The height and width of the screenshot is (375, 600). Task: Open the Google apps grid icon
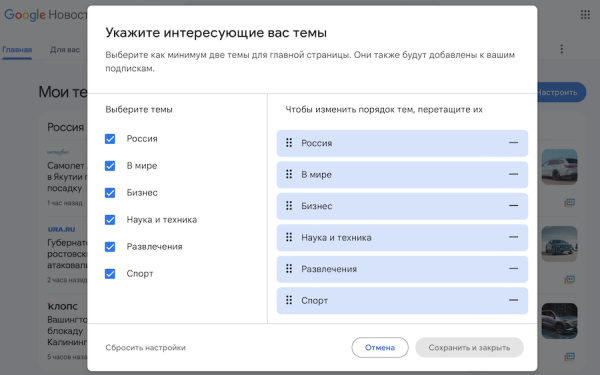(585, 15)
